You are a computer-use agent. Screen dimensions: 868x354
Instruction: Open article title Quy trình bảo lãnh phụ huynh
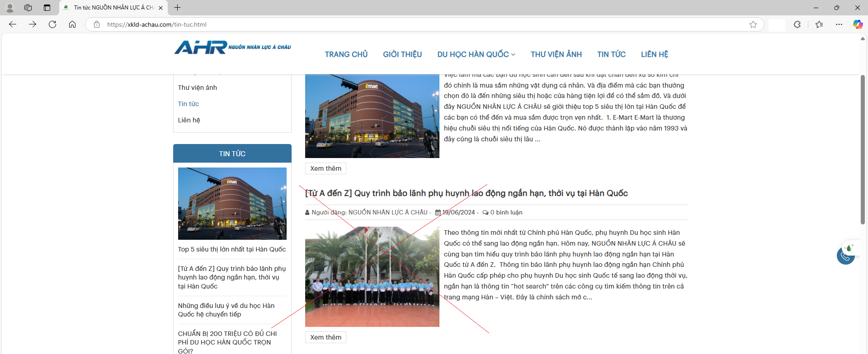click(467, 193)
